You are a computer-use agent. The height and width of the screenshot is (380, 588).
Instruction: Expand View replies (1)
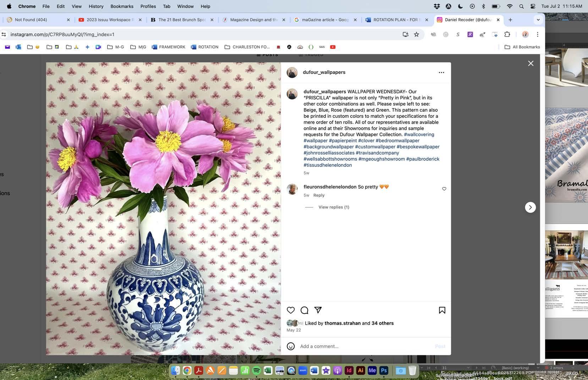[334, 207]
